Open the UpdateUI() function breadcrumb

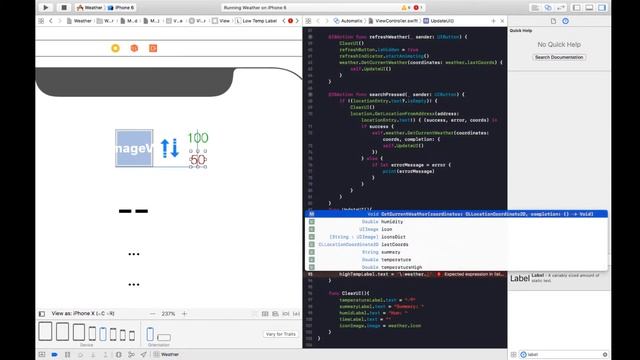point(439,21)
